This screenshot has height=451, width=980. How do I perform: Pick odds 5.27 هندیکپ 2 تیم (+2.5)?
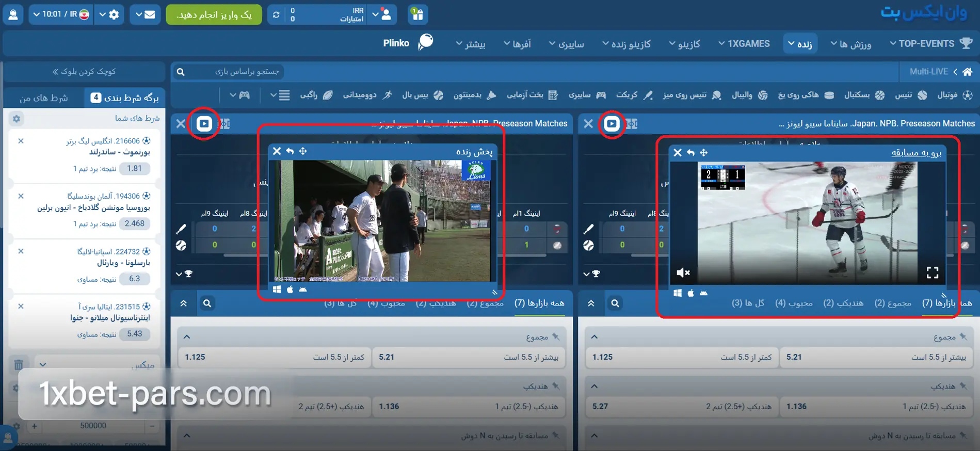pyautogui.click(x=681, y=407)
